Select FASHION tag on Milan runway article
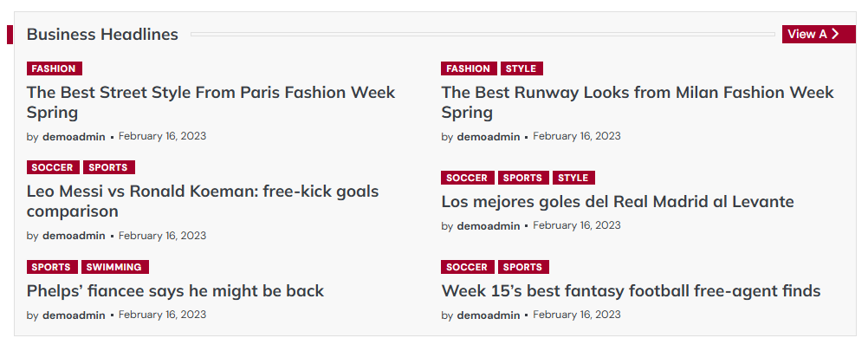The image size is (868, 351). [x=469, y=69]
